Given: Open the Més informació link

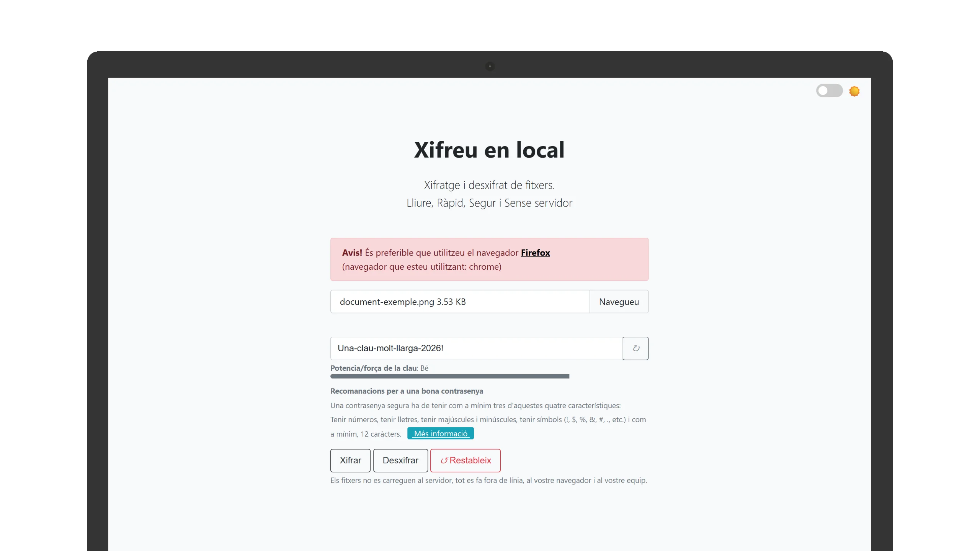Looking at the screenshot, I should click(x=441, y=434).
